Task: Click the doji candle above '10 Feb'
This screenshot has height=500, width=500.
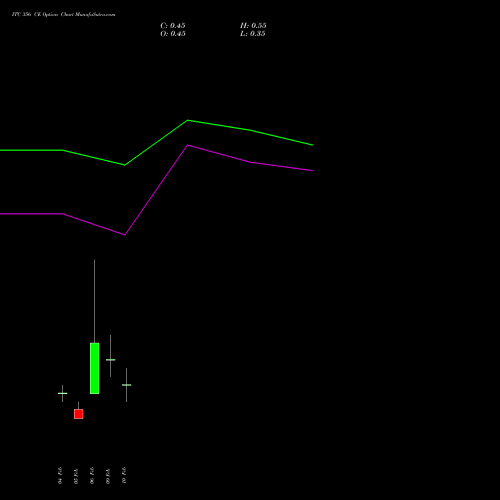Action: tap(127, 385)
